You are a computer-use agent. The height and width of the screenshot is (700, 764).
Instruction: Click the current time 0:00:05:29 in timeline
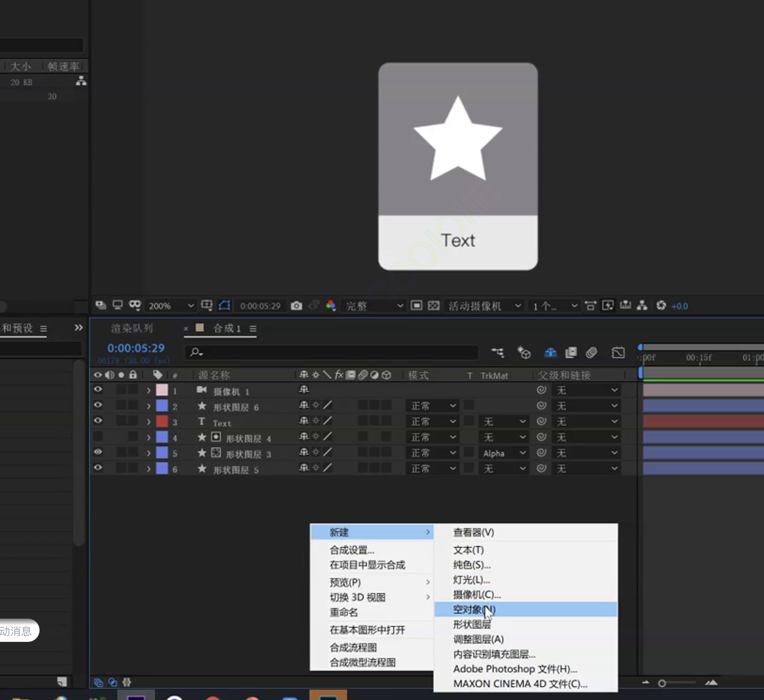[136, 348]
